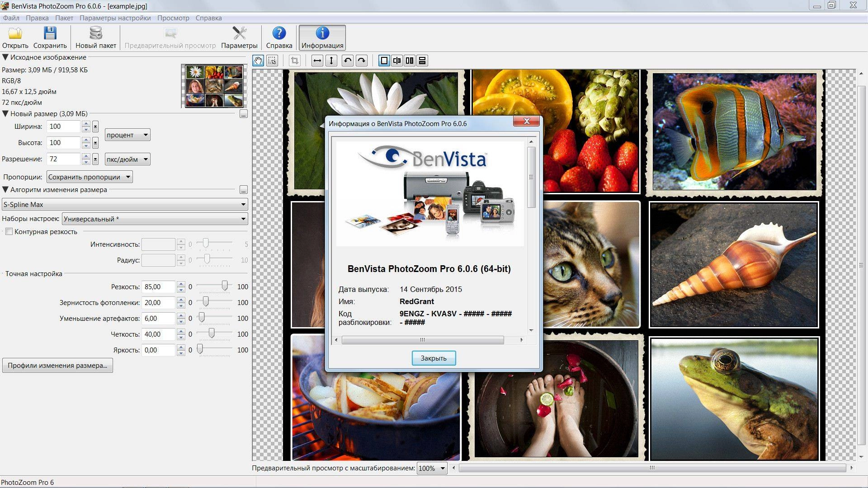Rotate image counterclockwise
This screenshot has width=868, height=488.
tap(347, 61)
